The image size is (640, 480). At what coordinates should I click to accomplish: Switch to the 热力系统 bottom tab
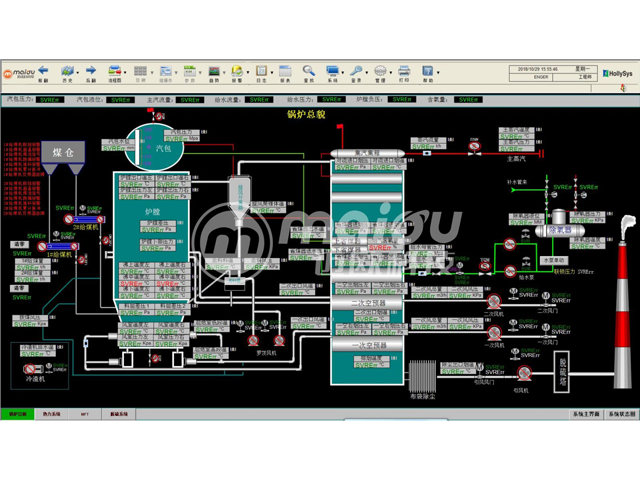tap(51, 414)
